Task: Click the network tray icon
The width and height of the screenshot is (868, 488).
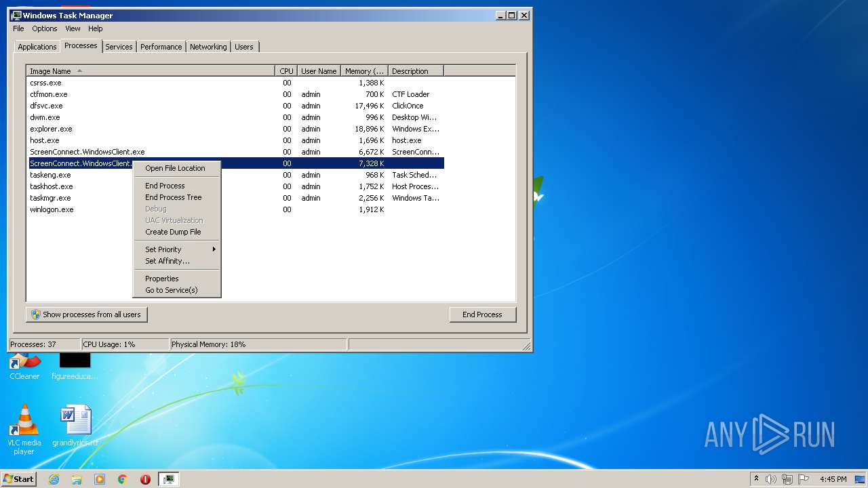Action: (x=787, y=479)
